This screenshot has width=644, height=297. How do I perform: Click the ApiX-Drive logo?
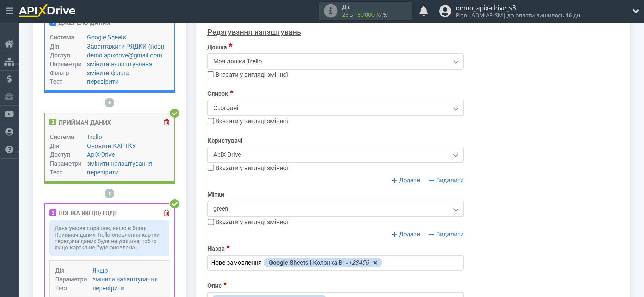(47, 11)
